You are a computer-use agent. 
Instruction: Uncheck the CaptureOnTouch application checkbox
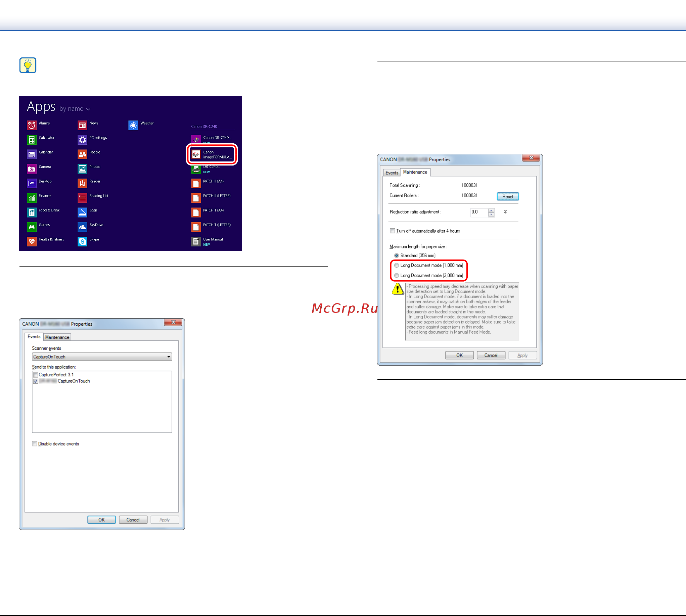click(36, 381)
